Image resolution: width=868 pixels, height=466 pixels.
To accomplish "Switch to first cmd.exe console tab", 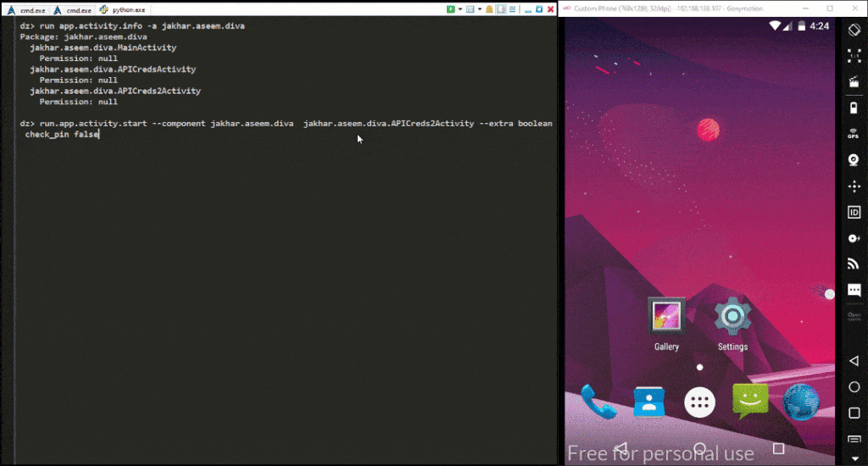I will pos(26,10).
